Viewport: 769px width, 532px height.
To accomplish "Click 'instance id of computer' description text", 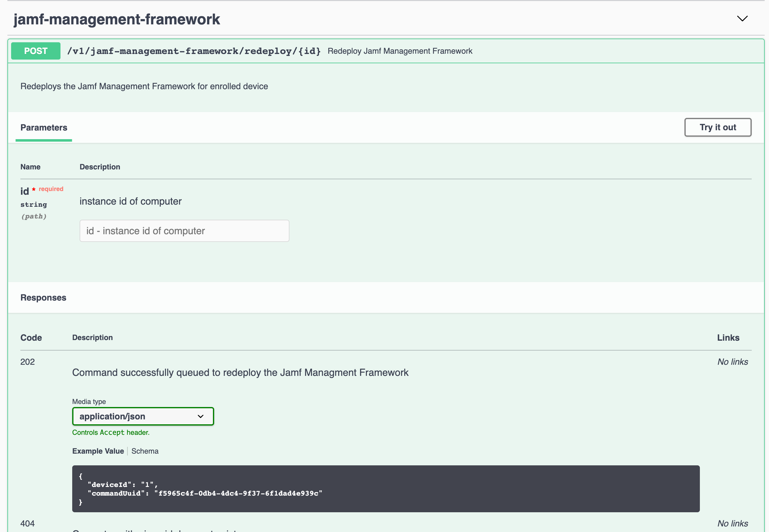I will pos(130,201).
